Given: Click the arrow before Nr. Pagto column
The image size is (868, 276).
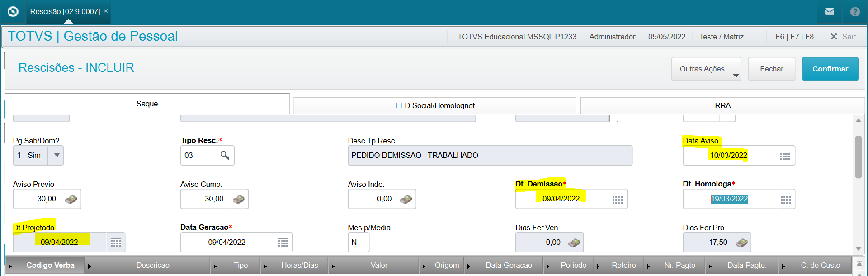Looking at the screenshot, I should (648, 266).
